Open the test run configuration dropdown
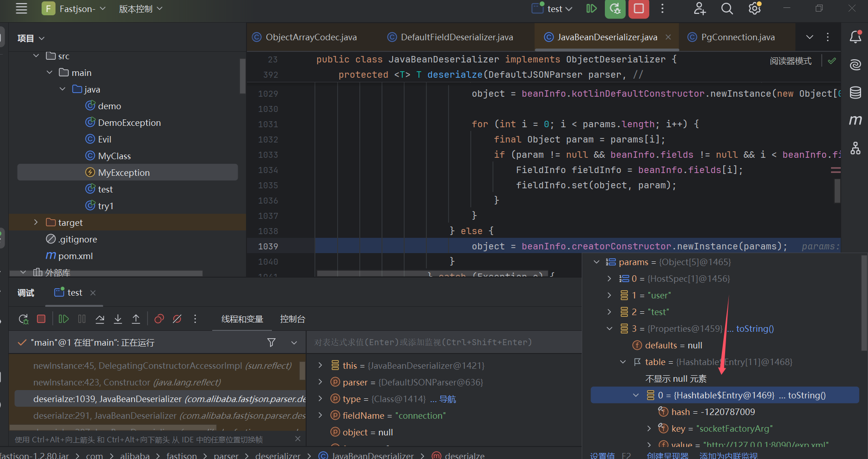 tap(552, 8)
